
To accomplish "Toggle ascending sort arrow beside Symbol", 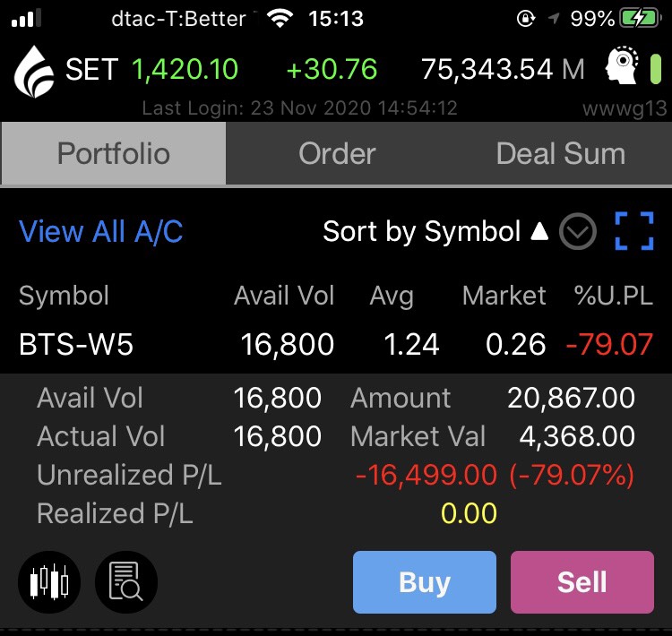I will [x=539, y=231].
